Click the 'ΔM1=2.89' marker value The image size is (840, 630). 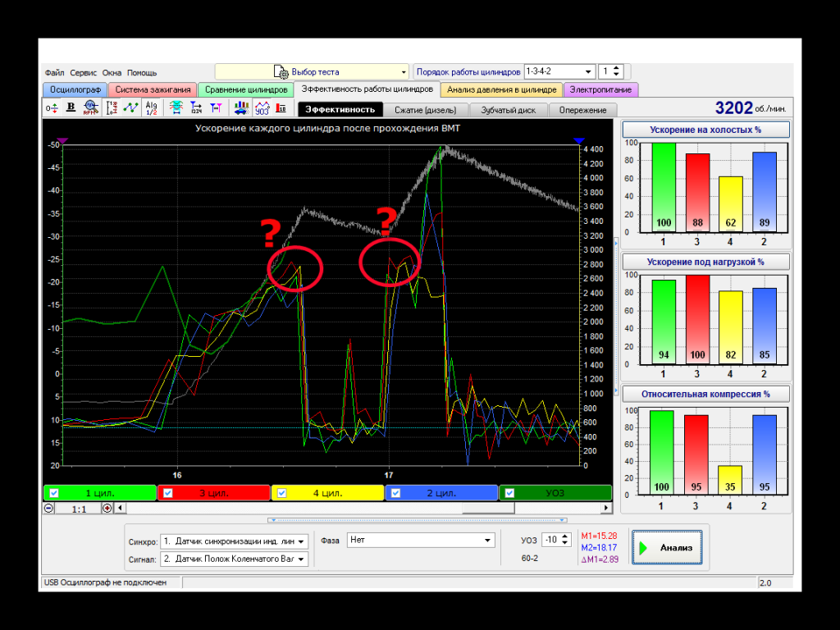coord(600,559)
